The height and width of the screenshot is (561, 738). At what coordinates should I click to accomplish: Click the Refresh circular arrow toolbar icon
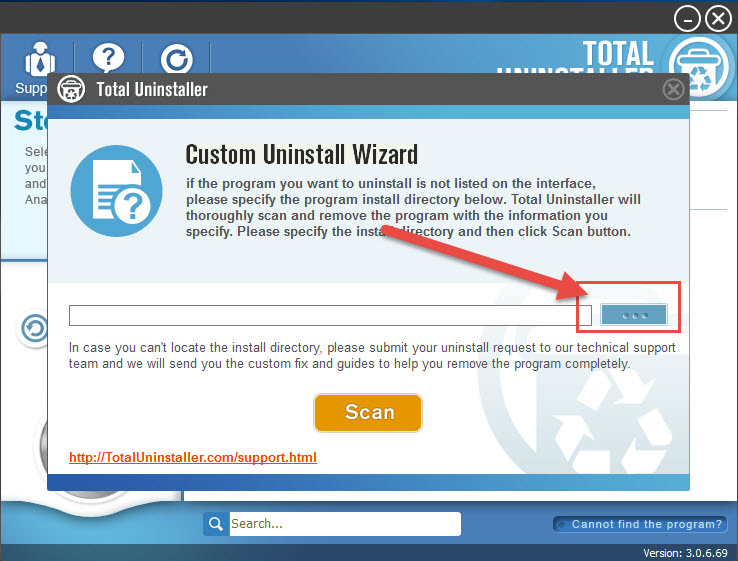[176, 60]
